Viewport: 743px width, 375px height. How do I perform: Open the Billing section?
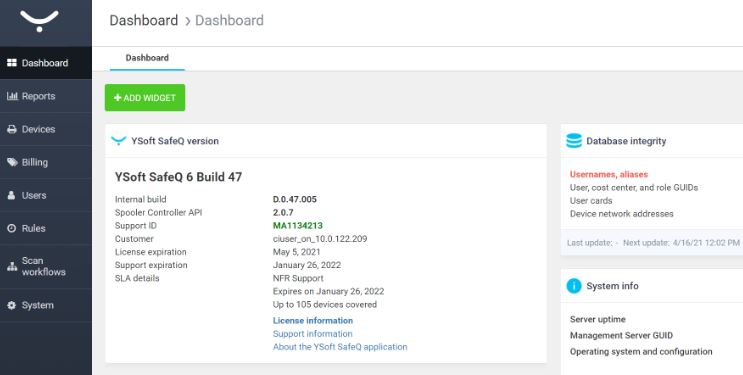pyautogui.click(x=46, y=162)
